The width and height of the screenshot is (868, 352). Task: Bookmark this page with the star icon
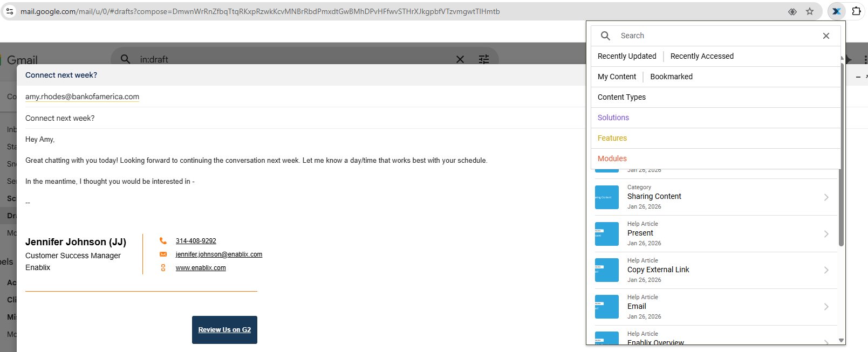click(x=810, y=11)
